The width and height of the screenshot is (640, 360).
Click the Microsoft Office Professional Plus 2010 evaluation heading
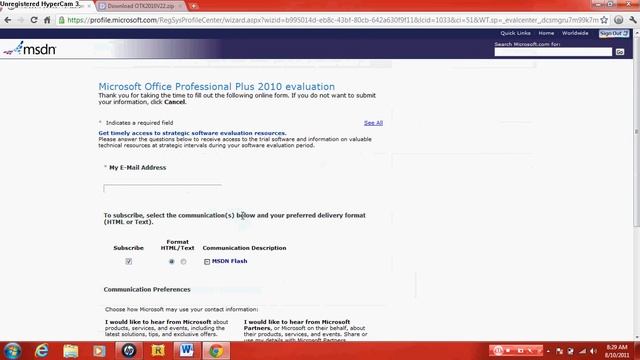(x=216, y=87)
